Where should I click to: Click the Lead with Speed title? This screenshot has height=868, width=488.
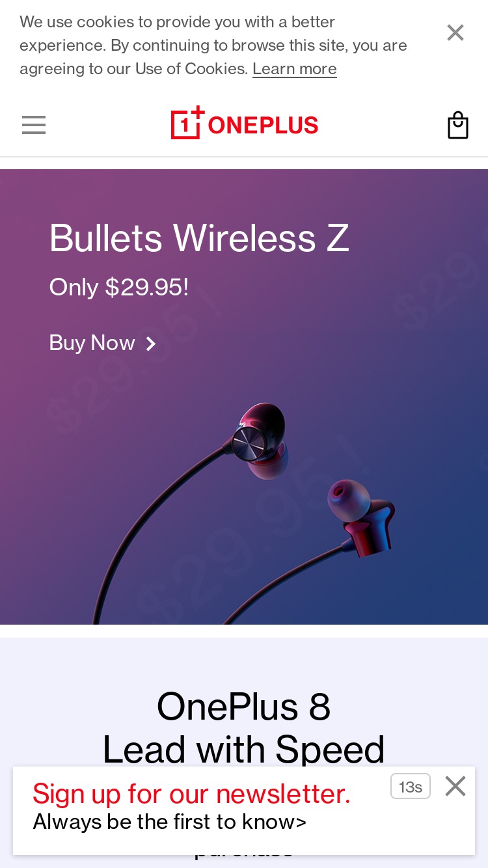click(244, 750)
